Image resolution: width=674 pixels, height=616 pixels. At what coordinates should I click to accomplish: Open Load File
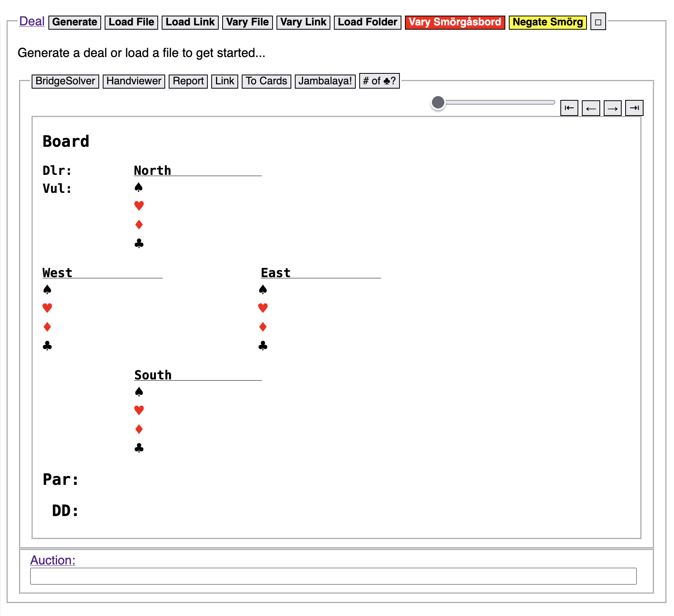(x=131, y=22)
